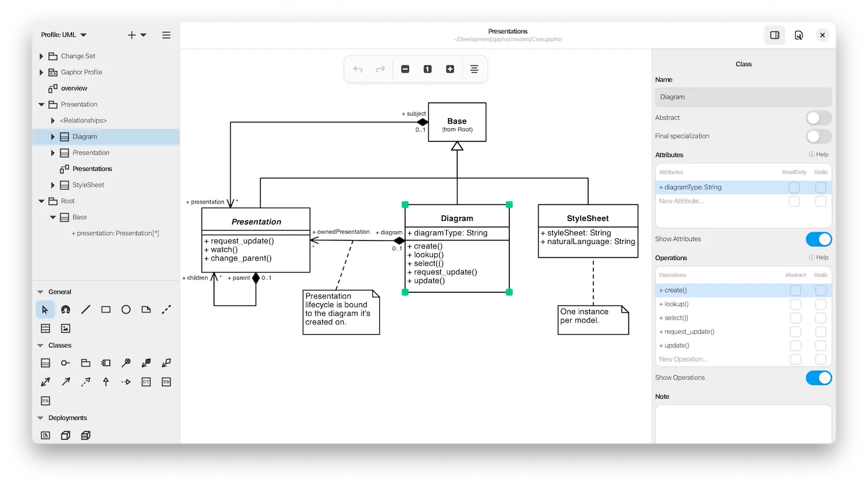
Task: Toggle the property editor sidebar panel icon
Action: (775, 35)
